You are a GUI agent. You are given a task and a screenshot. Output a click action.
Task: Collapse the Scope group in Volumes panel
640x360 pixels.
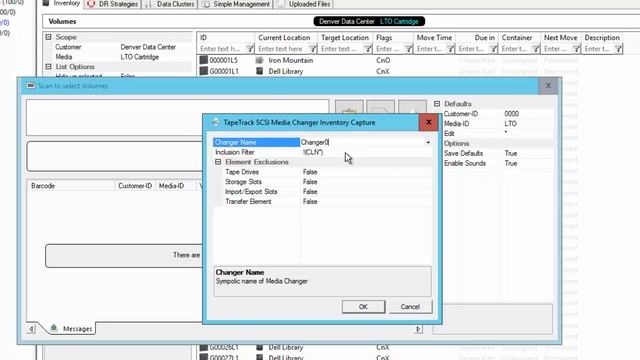(x=48, y=37)
